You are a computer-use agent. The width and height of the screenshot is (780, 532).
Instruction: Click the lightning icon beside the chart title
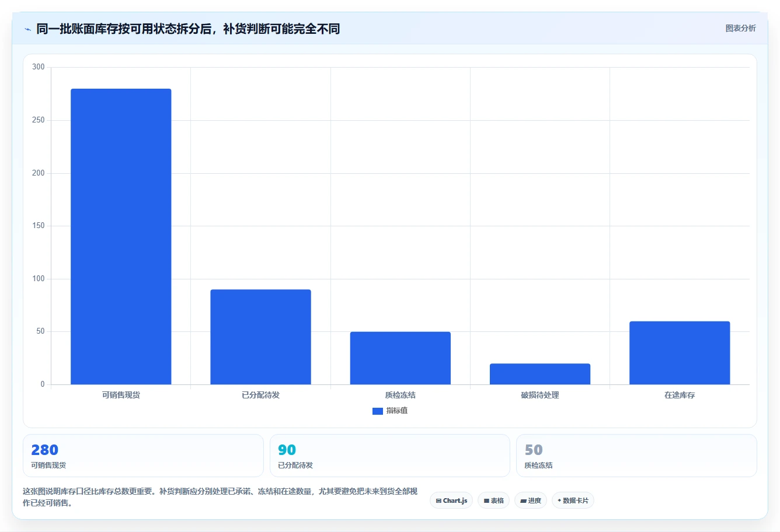[27, 29]
